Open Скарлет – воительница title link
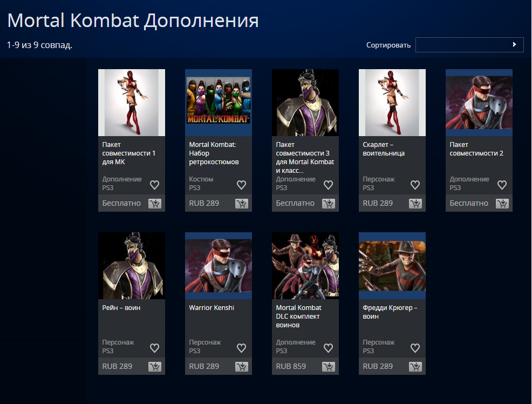 point(384,149)
